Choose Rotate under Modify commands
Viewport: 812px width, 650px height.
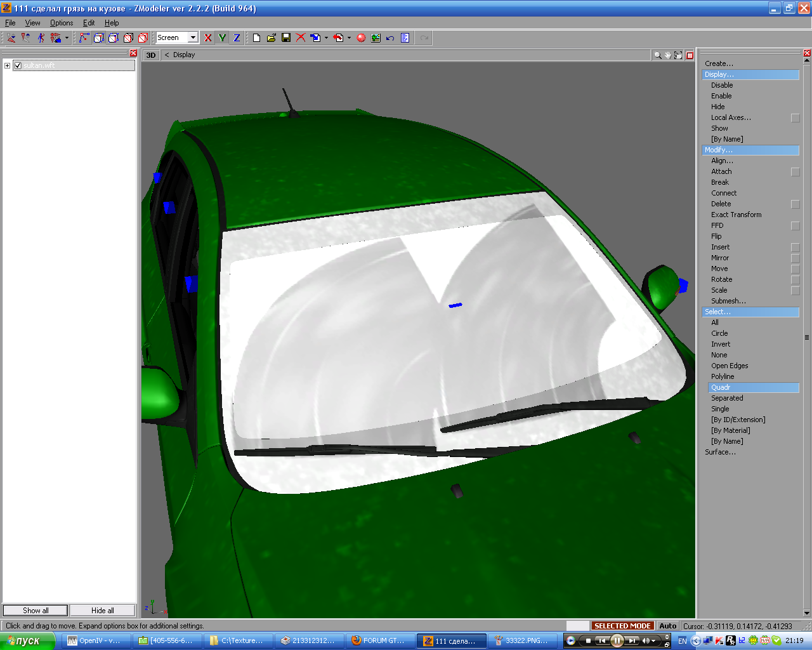(721, 279)
